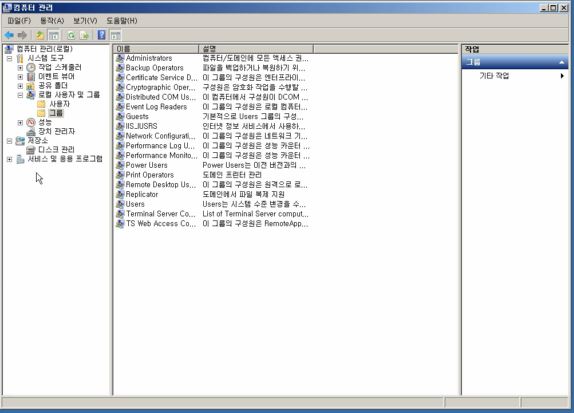The width and height of the screenshot is (574, 413).
Task: Click the 이벤트 뷰어 tree icon
Action: coord(31,77)
